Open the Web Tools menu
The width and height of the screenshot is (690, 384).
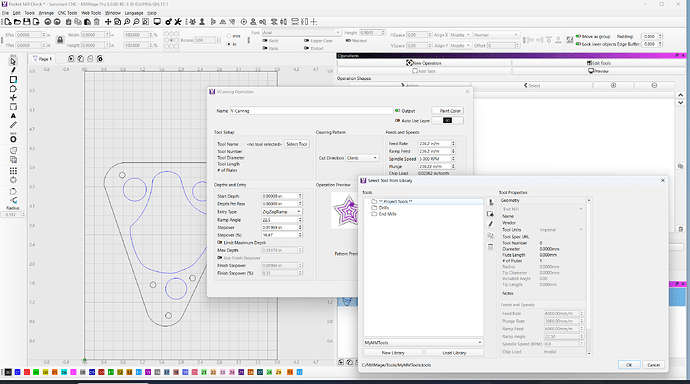coord(91,13)
